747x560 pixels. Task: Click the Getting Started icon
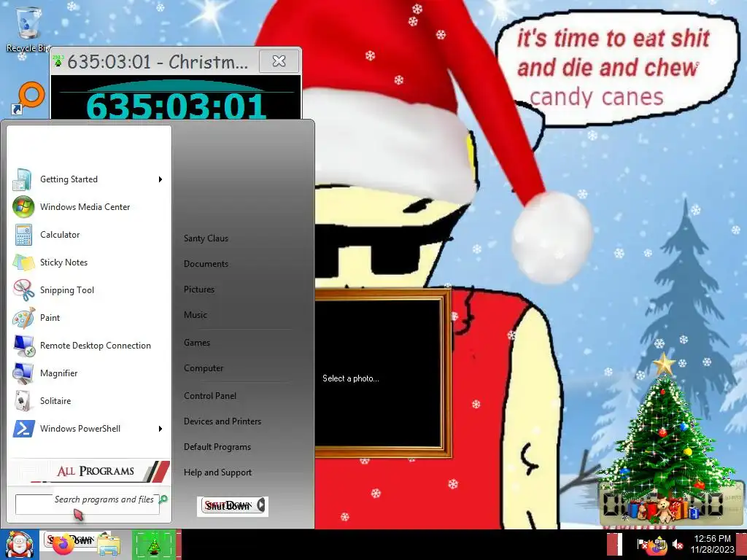(x=23, y=179)
